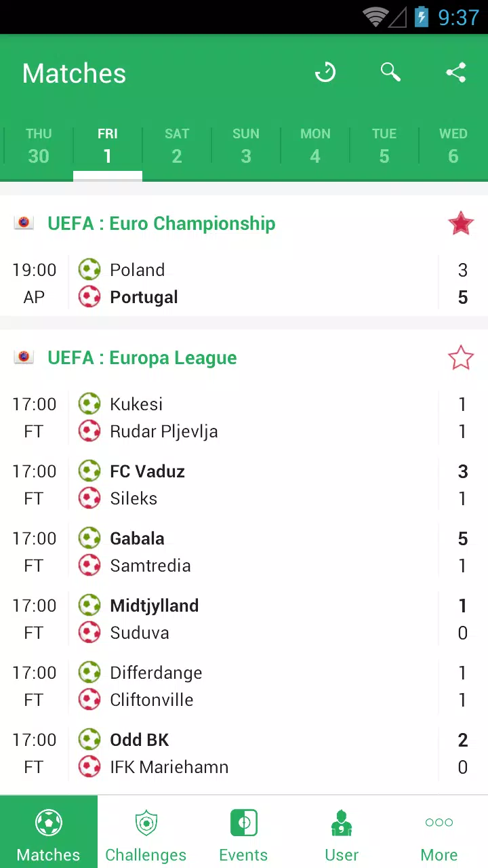Tap the share icon in header
The width and height of the screenshot is (488, 868).
point(456,73)
